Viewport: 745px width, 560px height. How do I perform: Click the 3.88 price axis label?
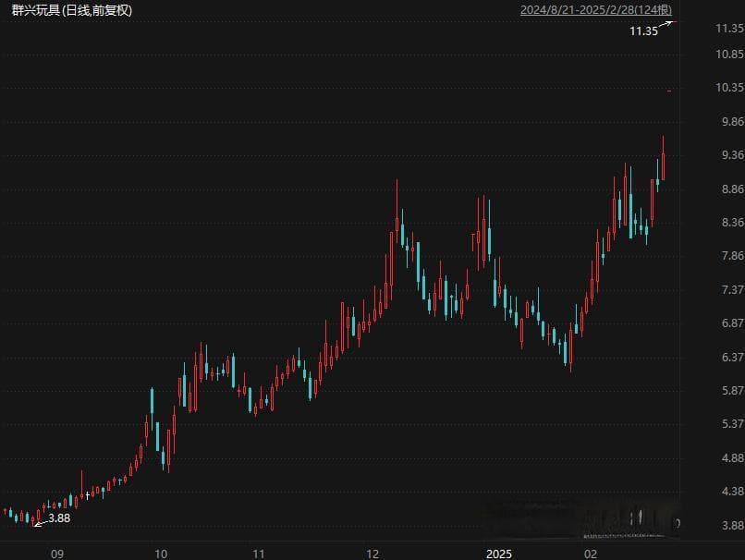coord(733,525)
